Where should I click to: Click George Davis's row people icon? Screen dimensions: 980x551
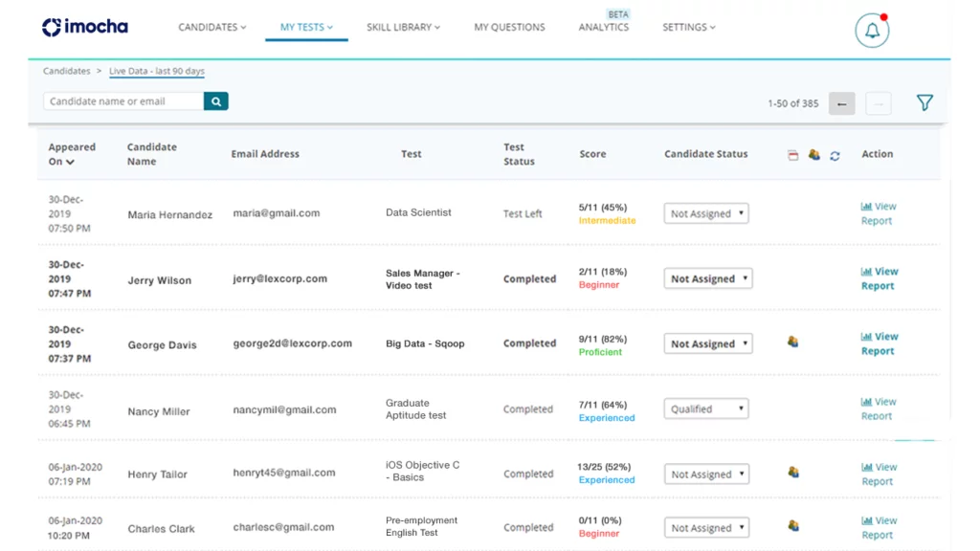792,342
